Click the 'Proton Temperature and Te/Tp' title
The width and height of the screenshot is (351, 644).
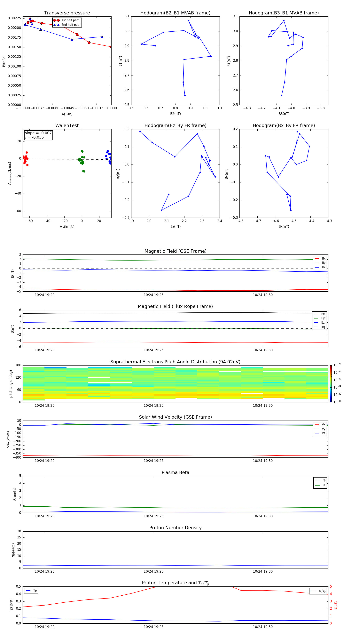pyautogui.click(x=175, y=583)
